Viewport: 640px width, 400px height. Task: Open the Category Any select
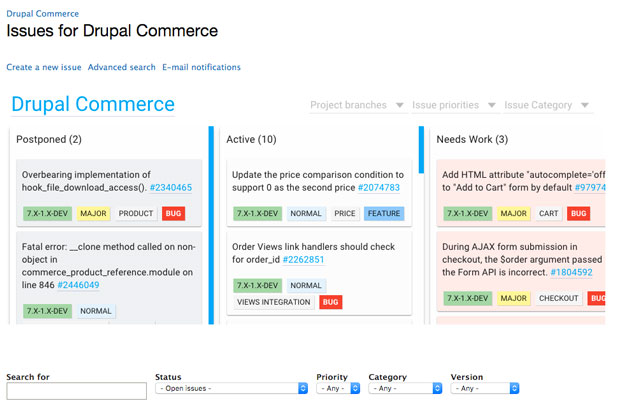(405, 388)
